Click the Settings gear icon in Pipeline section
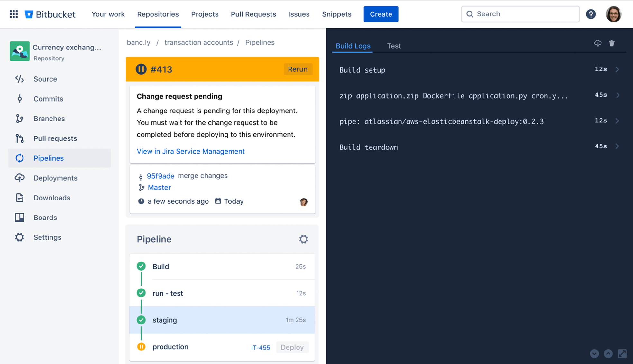633x364 pixels. [303, 239]
